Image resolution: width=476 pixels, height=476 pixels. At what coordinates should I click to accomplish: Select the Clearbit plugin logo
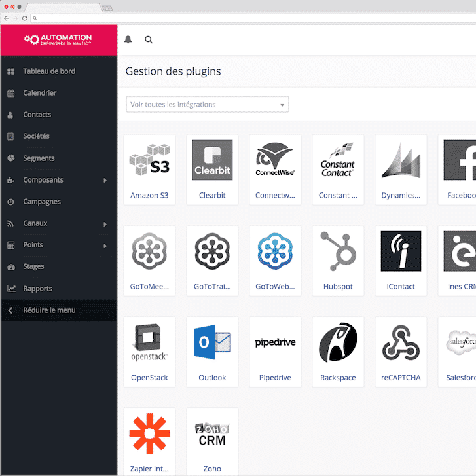coord(212,160)
